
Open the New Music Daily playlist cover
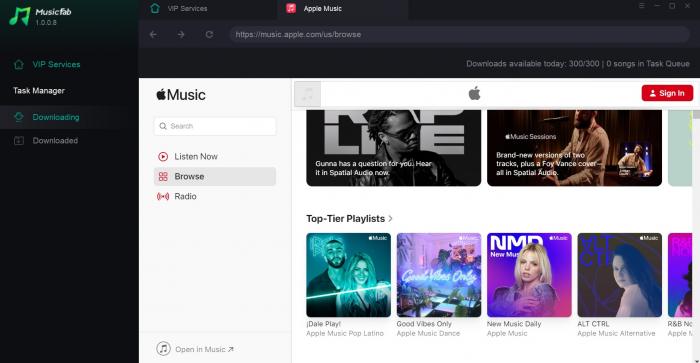(x=529, y=275)
